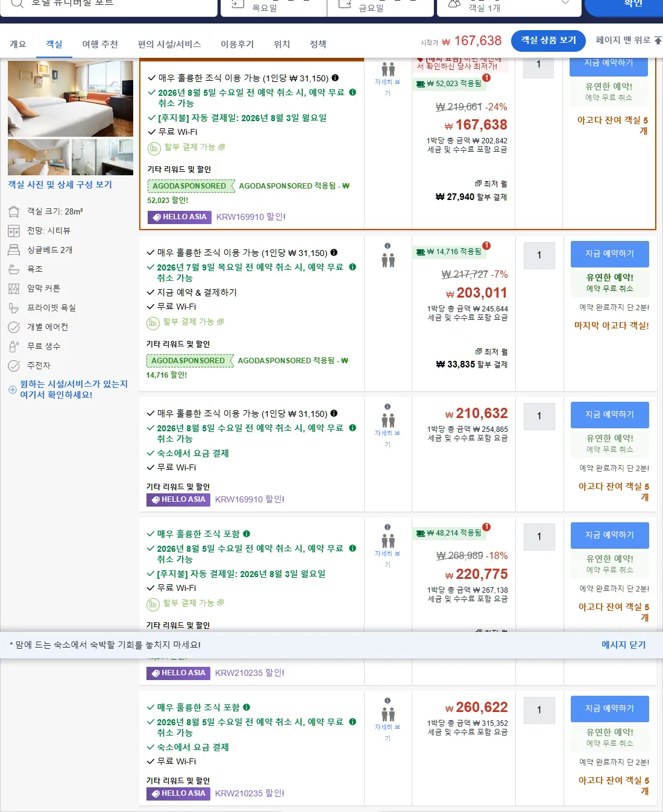This screenshot has width=663, height=812.
Task: Click 지금 예약하기 for the 220,775 offer
Action: pos(610,535)
